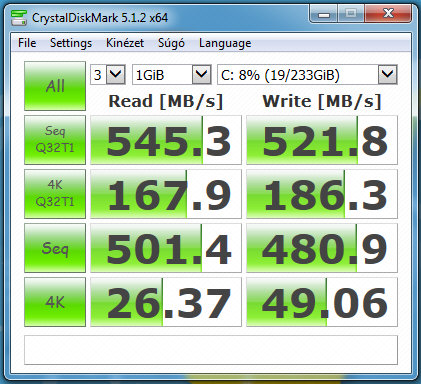This screenshot has height=384, width=421.
Task: Start the Seq Q32T1 test
Action: [x=55, y=140]
